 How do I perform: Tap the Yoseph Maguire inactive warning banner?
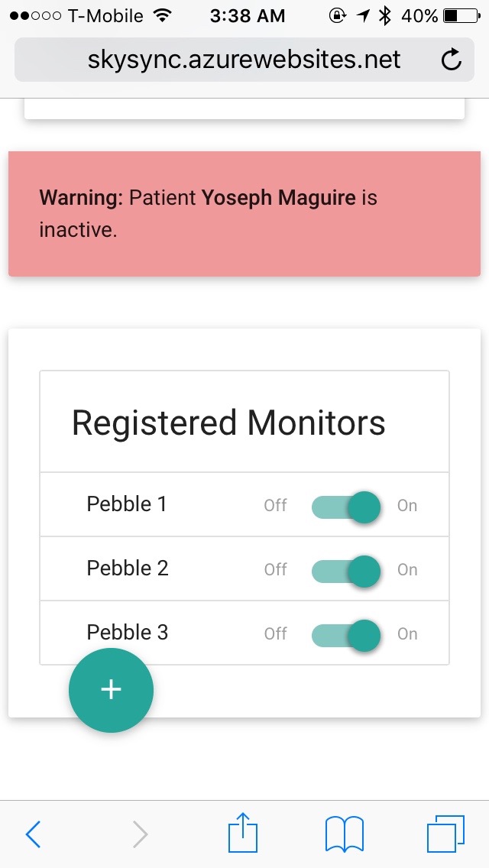(244, 214)
